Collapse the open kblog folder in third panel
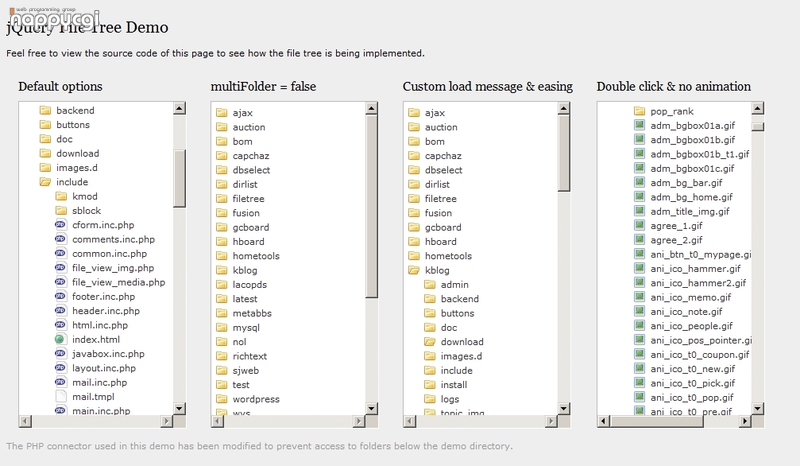Screen dimensions: 800x466 pyautogui.click(x=437, y=270)
